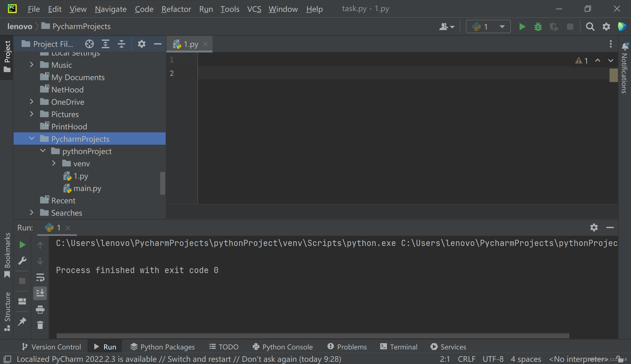The width and height of the screenshot is (631, 364).
Task: Open the File menu
Action: point(34,9)
